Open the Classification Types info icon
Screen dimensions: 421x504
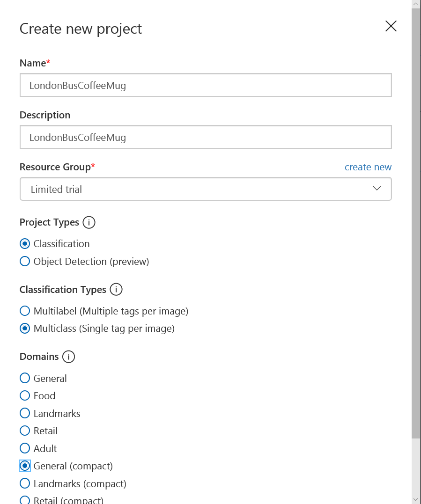pyautogui.click(x=116, y=289)
